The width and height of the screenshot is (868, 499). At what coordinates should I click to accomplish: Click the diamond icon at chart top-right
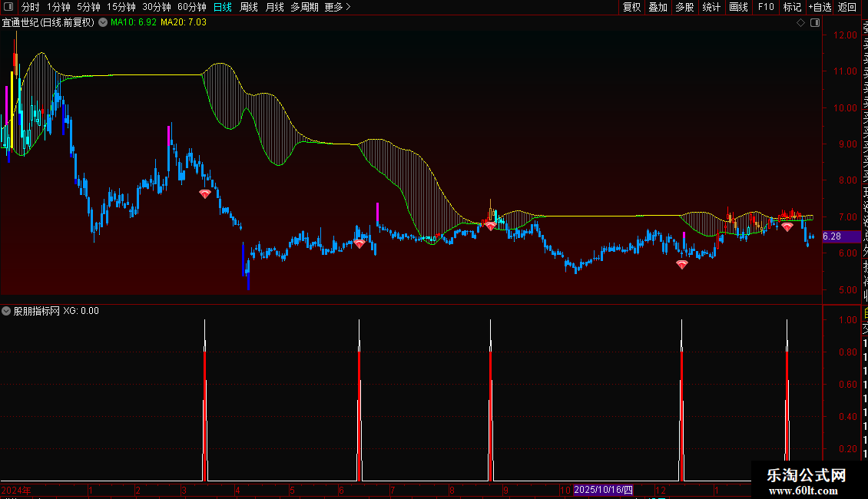[x=800, y=22]
